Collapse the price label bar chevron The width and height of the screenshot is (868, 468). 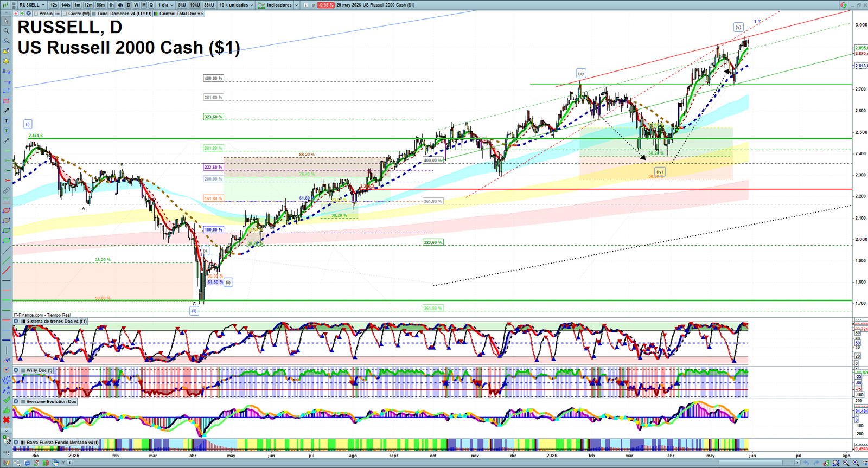(7, 13)
